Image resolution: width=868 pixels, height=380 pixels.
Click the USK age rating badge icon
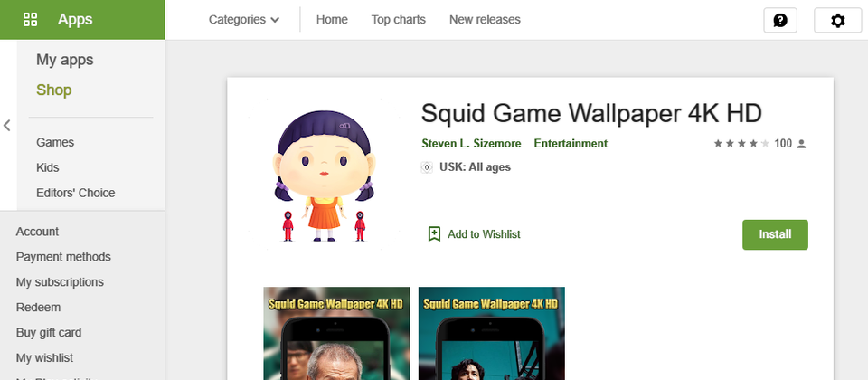(427, 167)
